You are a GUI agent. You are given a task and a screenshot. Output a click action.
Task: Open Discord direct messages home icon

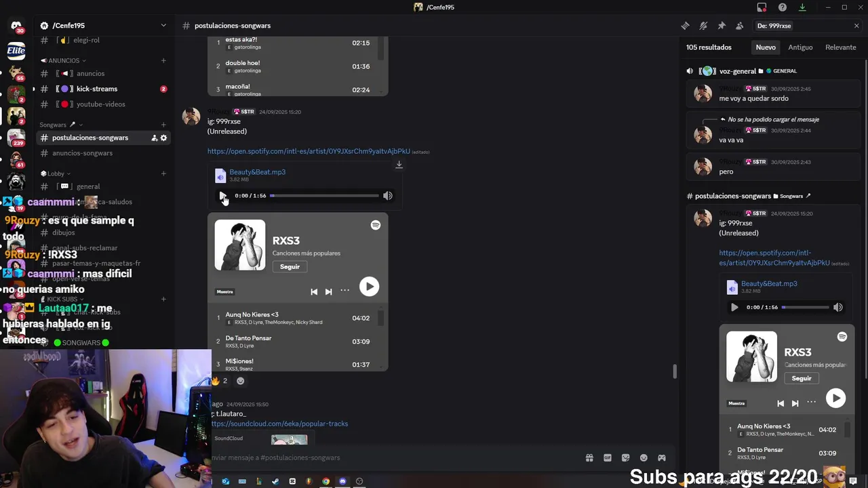tap(16, 26)
